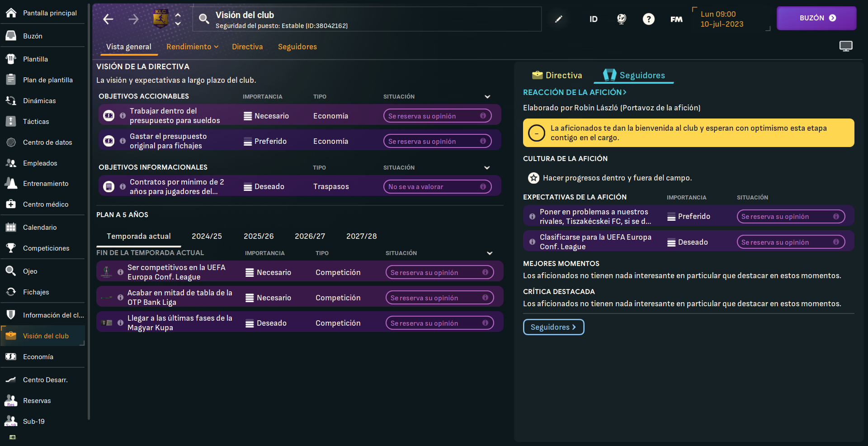Open Plantilla squad shirt icon
The image size is (868, 446).
[11, 59]
